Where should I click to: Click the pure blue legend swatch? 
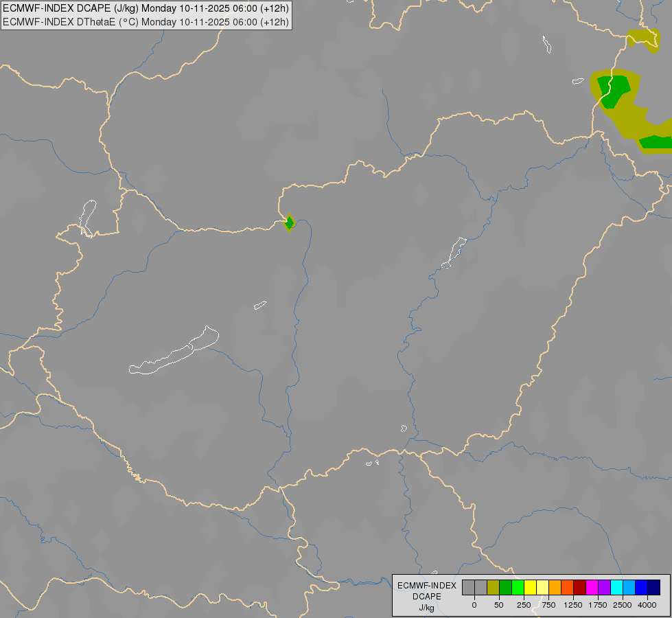point(642,587)
